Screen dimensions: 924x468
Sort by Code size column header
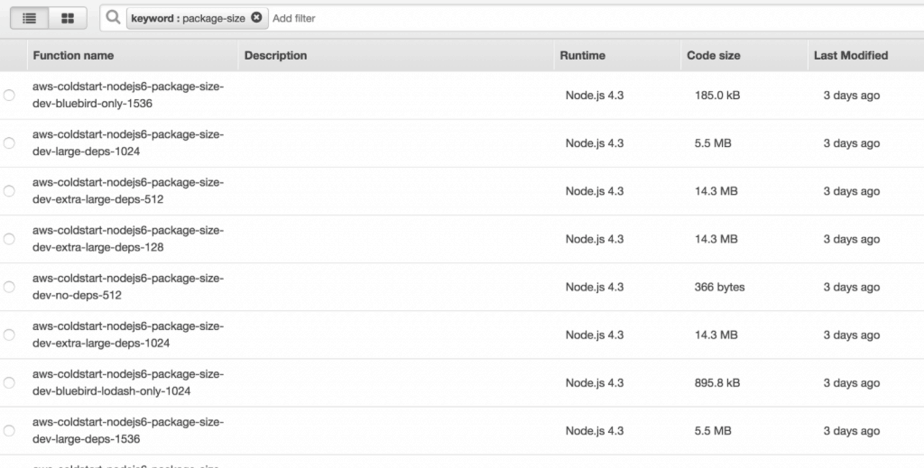[713, 56]
